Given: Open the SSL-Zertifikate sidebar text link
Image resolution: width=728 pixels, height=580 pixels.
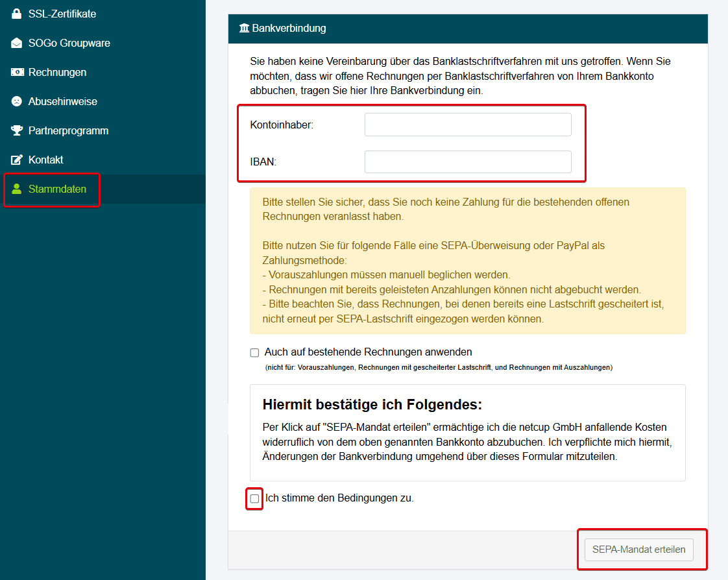Looking at the screenshot, I should tap(62, 14).
